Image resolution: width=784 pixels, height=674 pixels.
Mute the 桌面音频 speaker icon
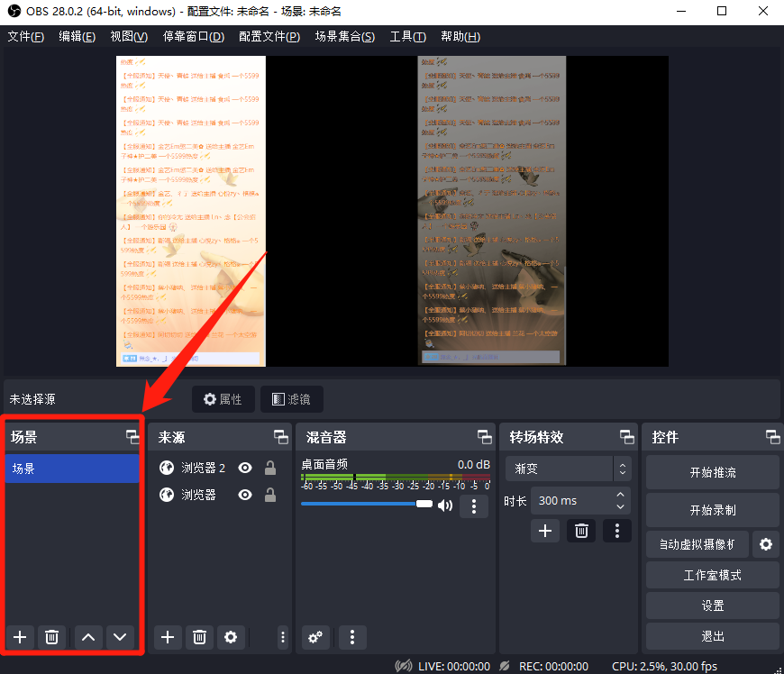point(445,505)
